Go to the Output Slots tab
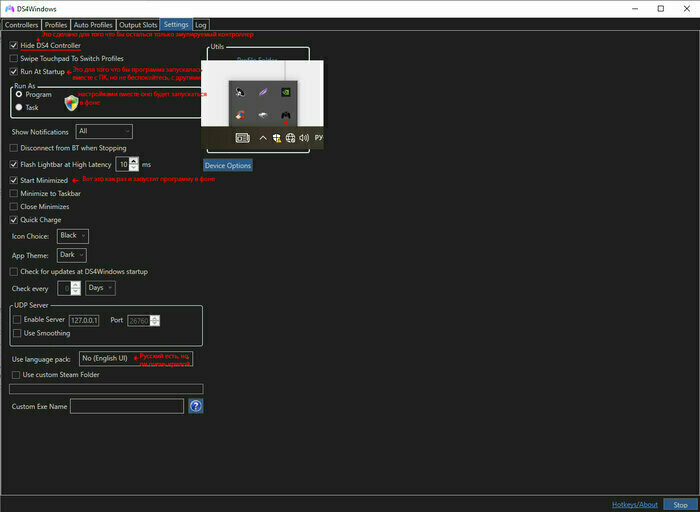700x512 pixels. click(138, 25)
